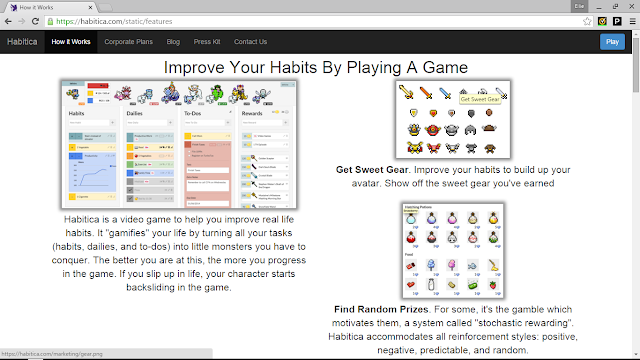Open the Get Sweet Gear image

point(453,119)
